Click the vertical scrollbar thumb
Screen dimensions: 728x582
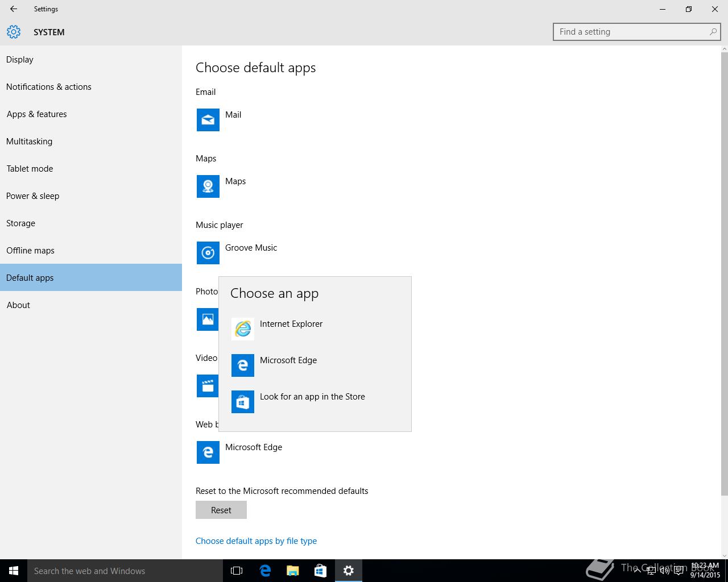724,273
